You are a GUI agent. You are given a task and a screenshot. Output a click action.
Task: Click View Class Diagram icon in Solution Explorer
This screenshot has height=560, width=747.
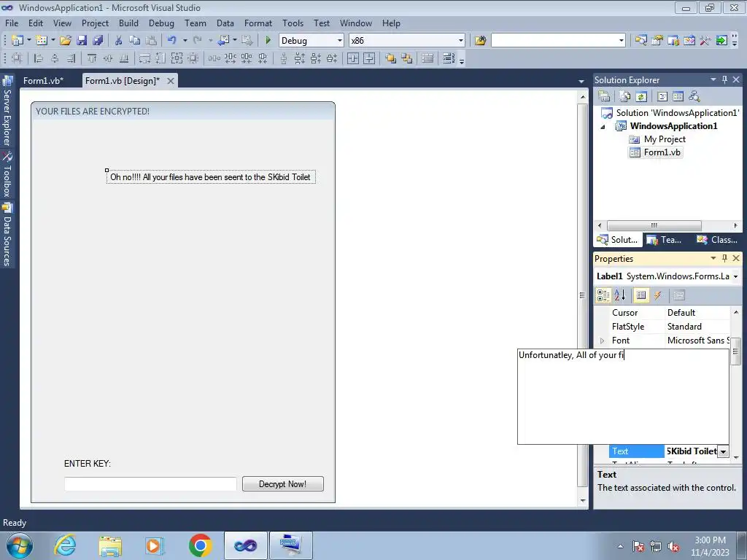click(694, 97)
